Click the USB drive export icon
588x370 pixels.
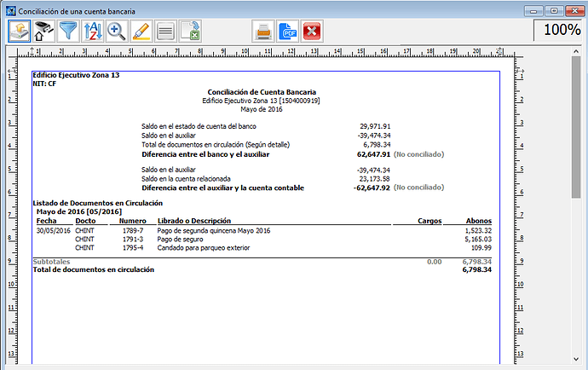[43, 32]
